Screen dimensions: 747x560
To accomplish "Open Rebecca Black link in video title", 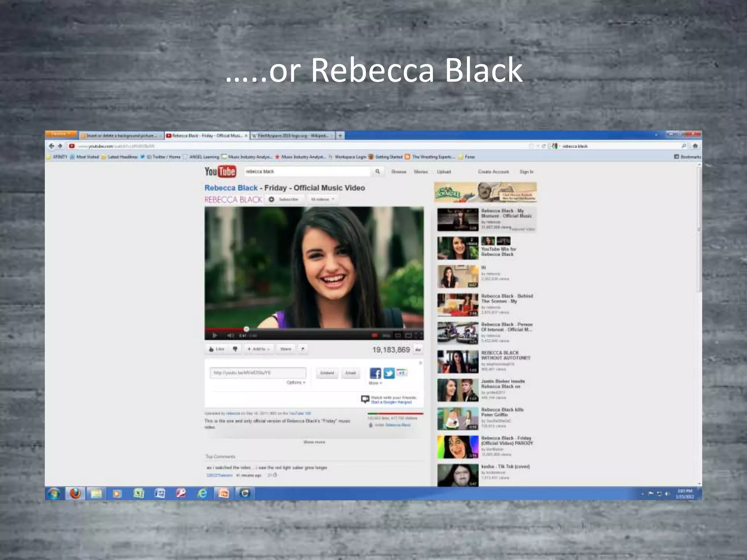I will [x=231, y=188].
